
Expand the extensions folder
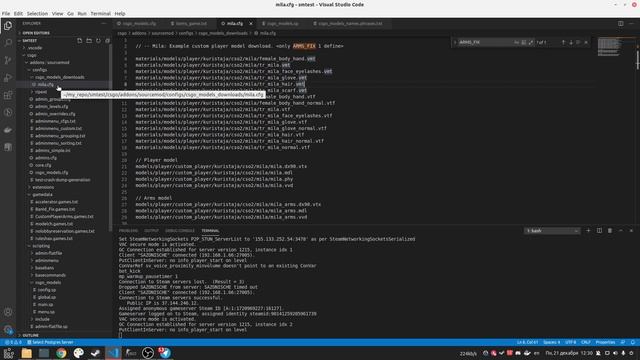click(43, 187)
